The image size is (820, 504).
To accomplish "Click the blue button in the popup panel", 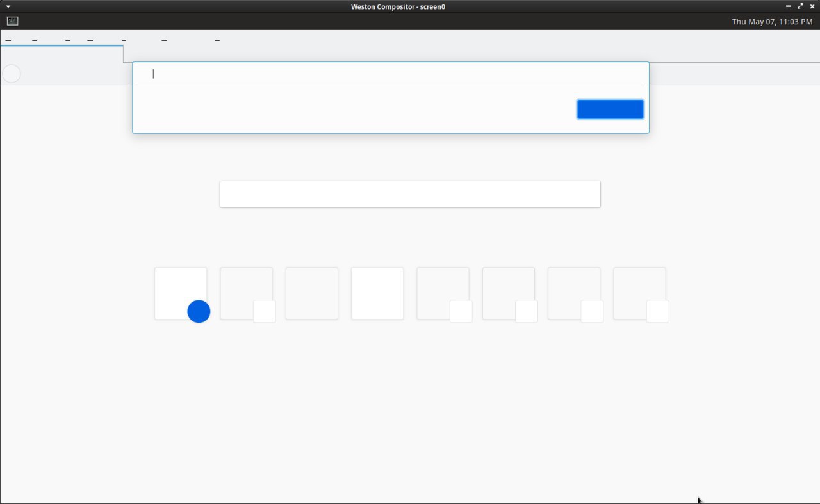I will (x=610, y=110).
